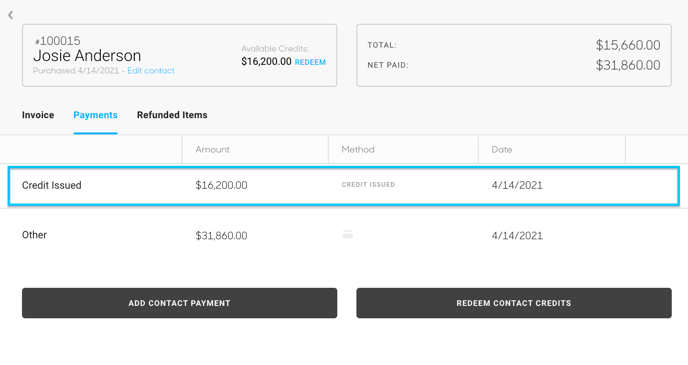Open the Invoice tab
The image size is (688, 365).
(x=38, y=115)
